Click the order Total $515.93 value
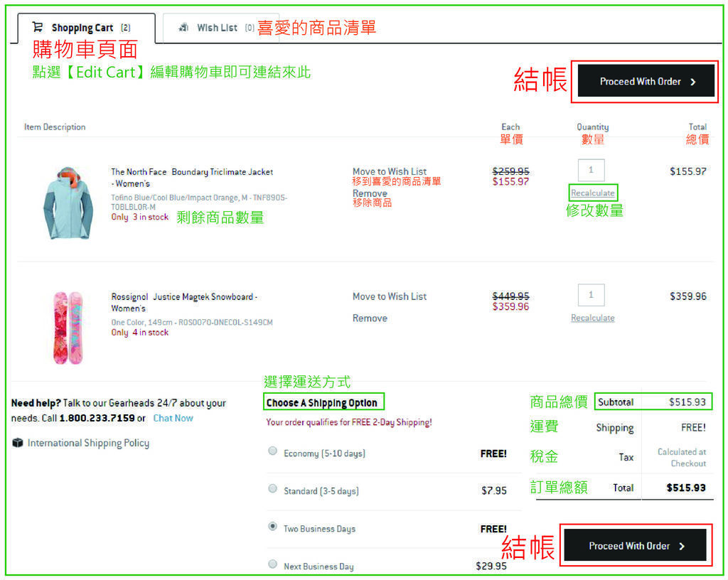Screen dimensions: 728x580 point(686,488)
